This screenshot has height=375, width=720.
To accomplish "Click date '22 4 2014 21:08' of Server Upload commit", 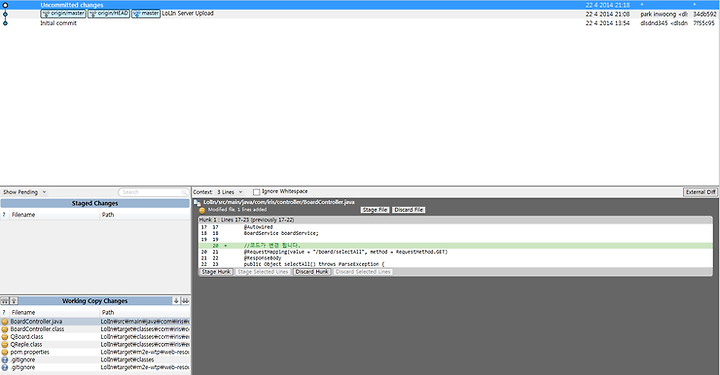I will point(608,14).
